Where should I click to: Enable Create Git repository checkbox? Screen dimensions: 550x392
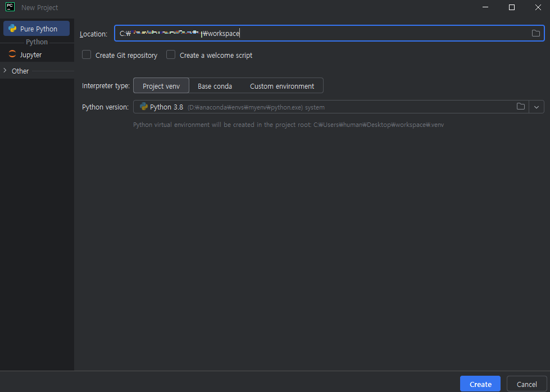click(x=87, y=54)
